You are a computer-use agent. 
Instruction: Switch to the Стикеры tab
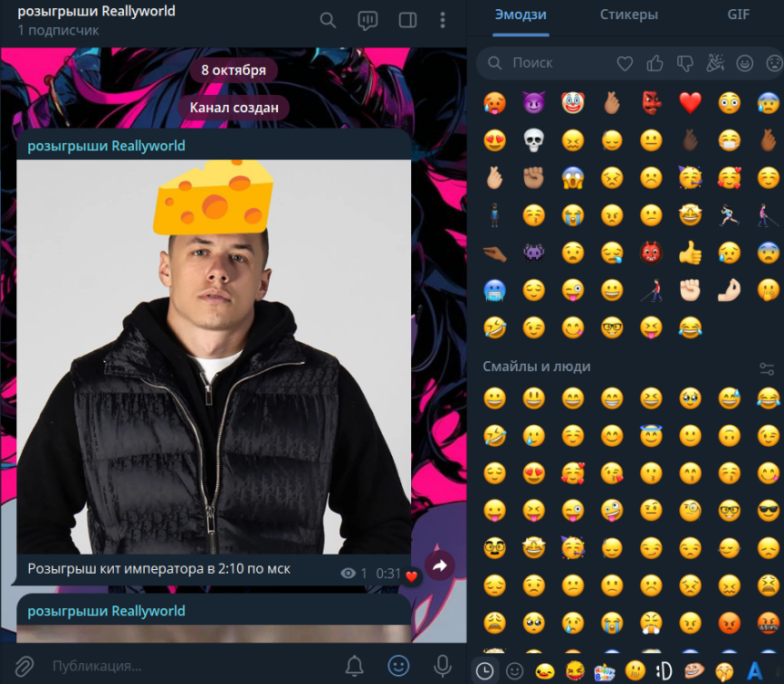click(x=628, y=15)
